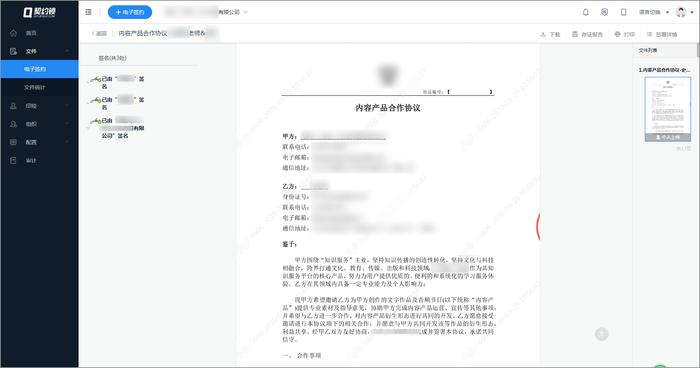
Task: Download the contract document
Action: point(550,34)
